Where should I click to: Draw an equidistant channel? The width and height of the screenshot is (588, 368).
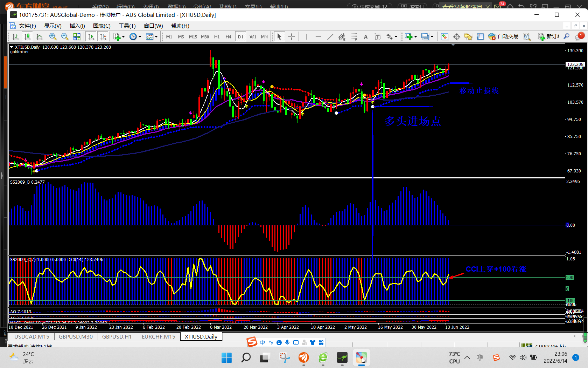tap(342, 36)
